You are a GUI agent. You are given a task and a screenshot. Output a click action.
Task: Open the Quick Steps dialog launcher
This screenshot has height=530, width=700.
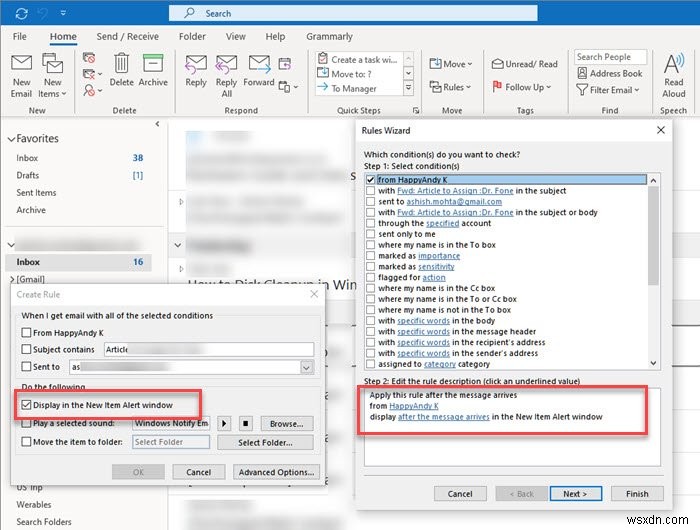[x=416, y=111]
